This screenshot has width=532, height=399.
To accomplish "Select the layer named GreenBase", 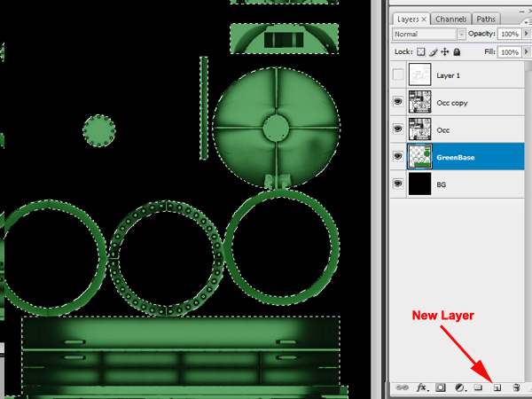I will [456, 158].
